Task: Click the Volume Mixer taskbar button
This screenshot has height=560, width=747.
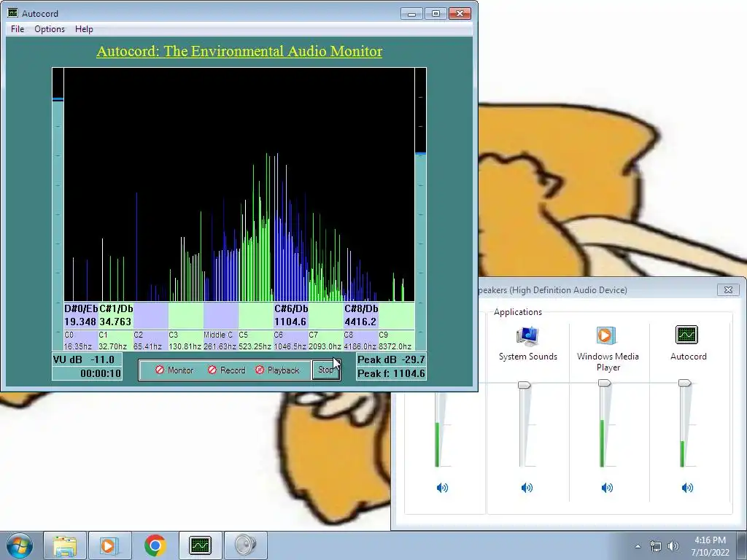Action: [x=245, y=545]
